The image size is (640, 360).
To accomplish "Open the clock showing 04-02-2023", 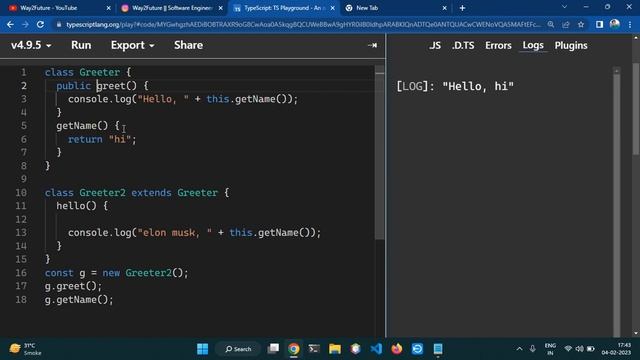I will (616, 349).
